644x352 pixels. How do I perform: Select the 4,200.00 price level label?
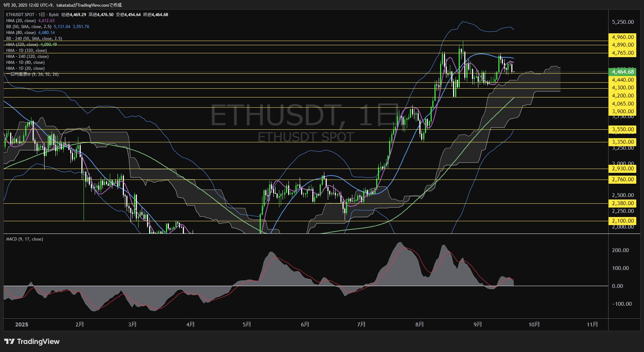[623, 96]
